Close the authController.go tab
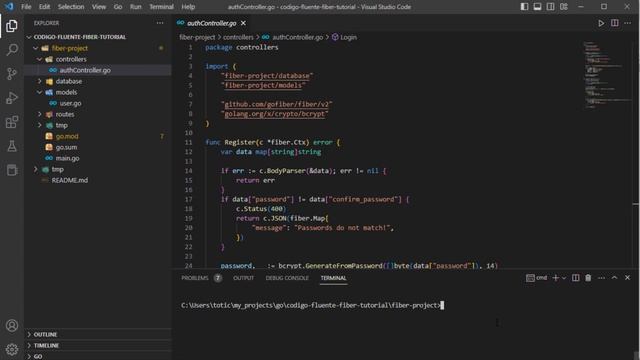 [x=243, y=23]
